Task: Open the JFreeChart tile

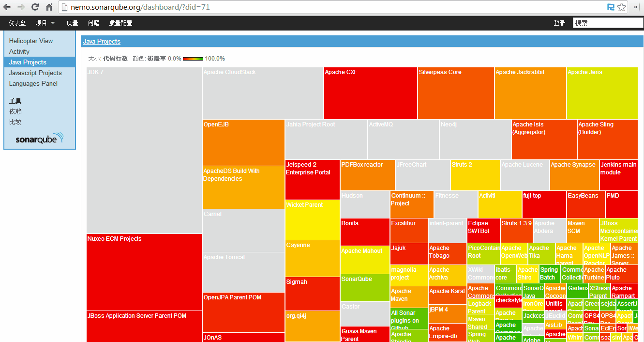Action: [x=423, y=175]
